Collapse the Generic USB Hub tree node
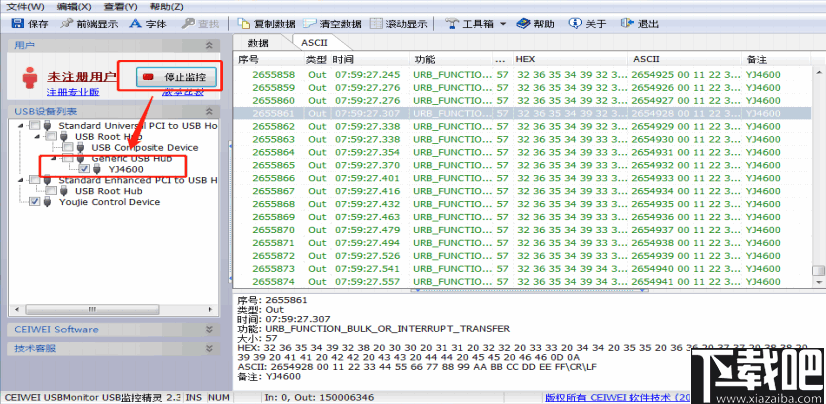The height and width of the screenshot is (404, 826). click(54, 158)
